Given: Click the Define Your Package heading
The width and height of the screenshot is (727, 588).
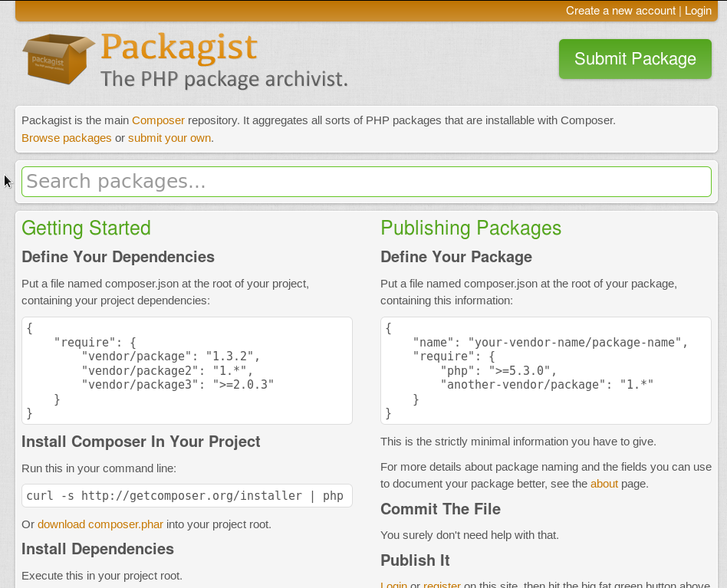Looking at the screenshot, I should pyautogui.click(x=456, y=257).
